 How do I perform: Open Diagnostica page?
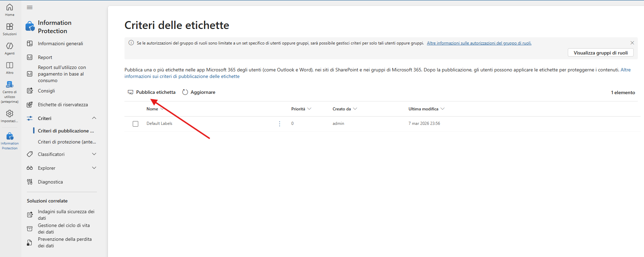point(50,182)
